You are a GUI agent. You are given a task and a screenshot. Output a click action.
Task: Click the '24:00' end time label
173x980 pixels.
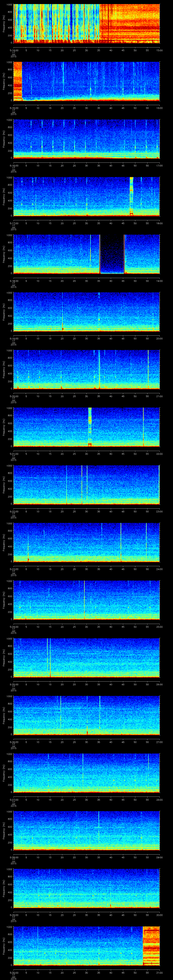coord(160,569)
